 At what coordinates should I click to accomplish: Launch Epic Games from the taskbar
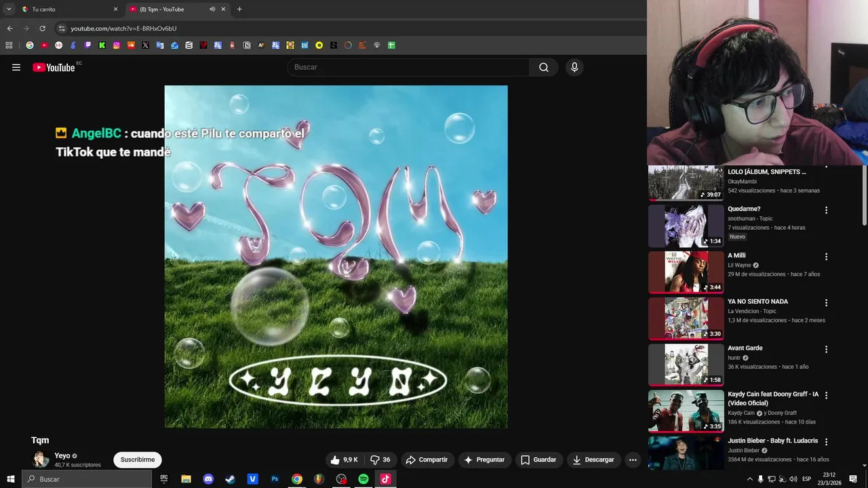[164, 479]
